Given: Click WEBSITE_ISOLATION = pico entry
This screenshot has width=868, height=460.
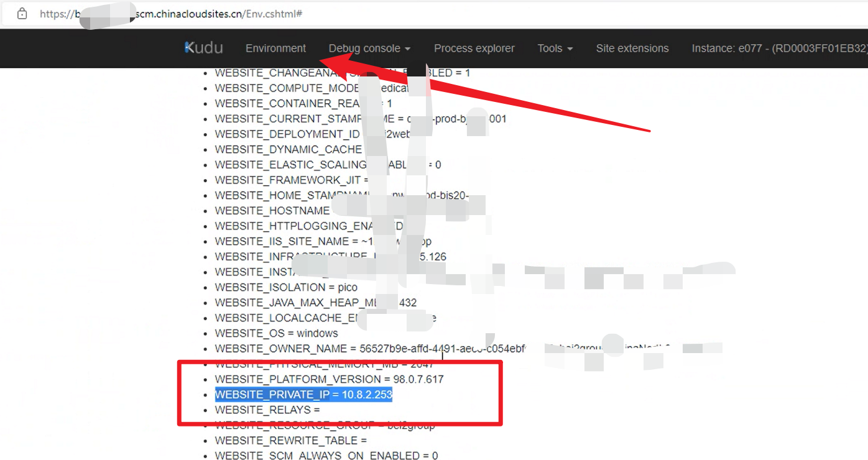Looking at the screenshot, I should pyautogui.click(x=286, y=287).
